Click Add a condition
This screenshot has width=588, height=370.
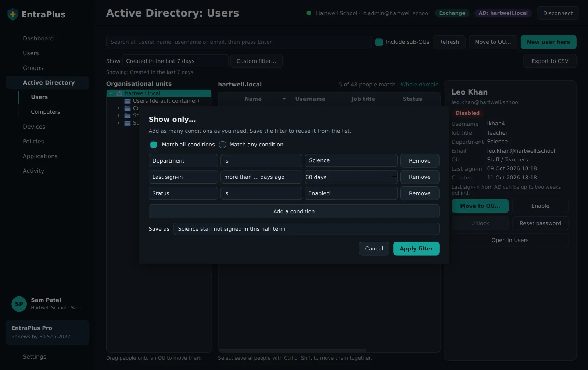294,211
